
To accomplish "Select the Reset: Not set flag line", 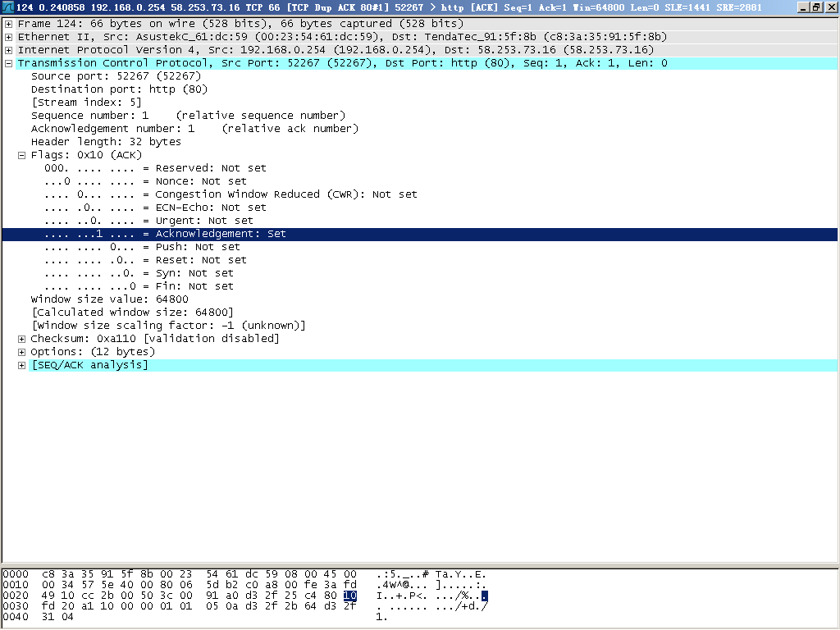I will pyautogui.click(x=145, y=260).
